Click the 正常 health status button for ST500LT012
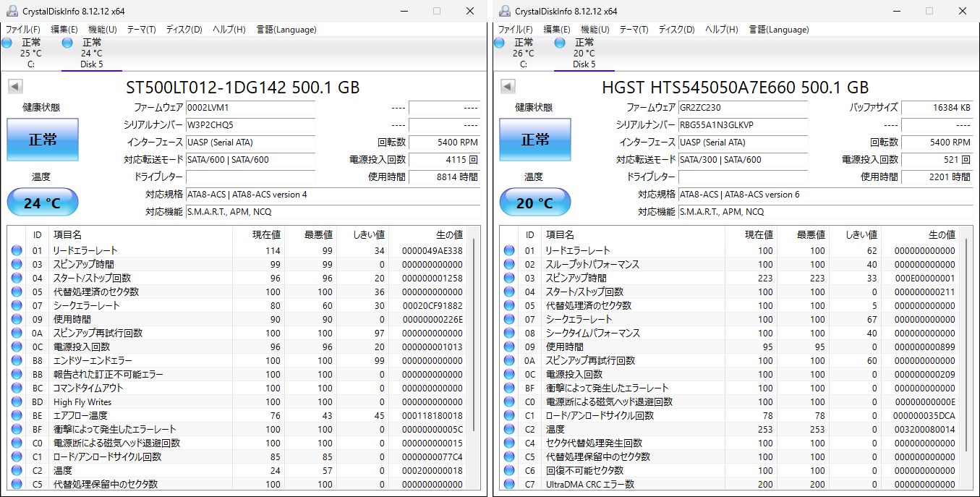Viewport: 980px width, 497px height. [x=42, y=140]
